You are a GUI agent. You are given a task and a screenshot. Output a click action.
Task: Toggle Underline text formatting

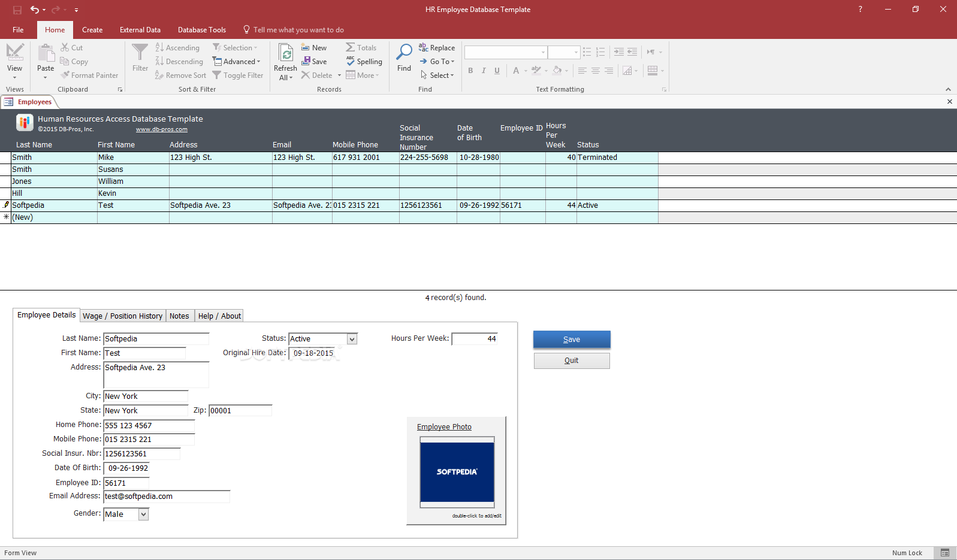[497, 71]
